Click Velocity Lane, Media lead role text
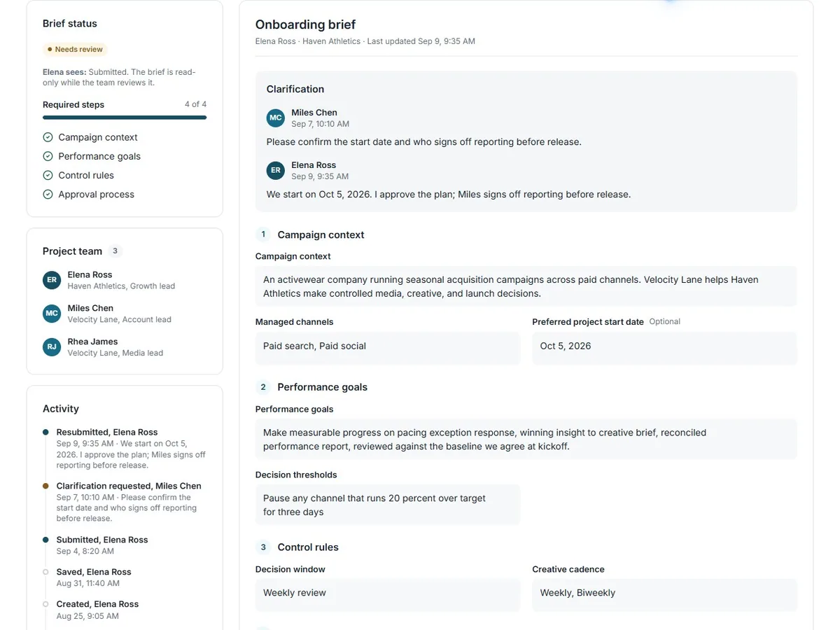The width and height of the screenshot is (840, 630). pyautogui.click(x=115, y=353)
